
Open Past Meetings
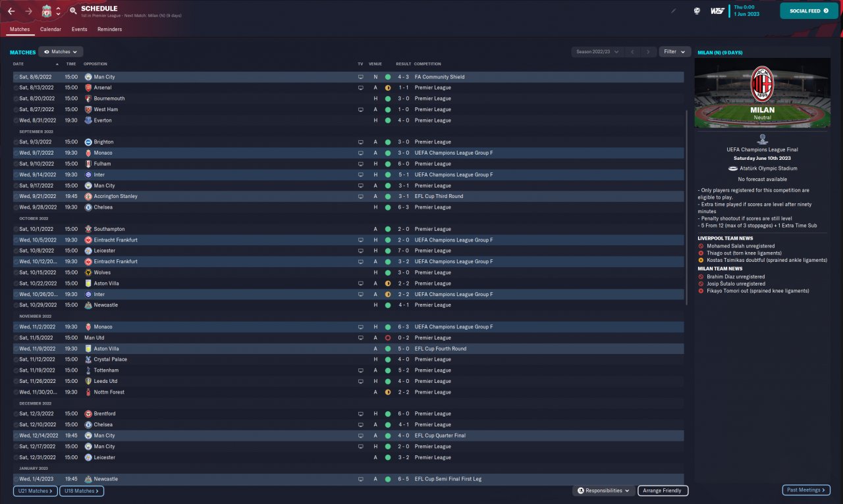tap(806, 490)
